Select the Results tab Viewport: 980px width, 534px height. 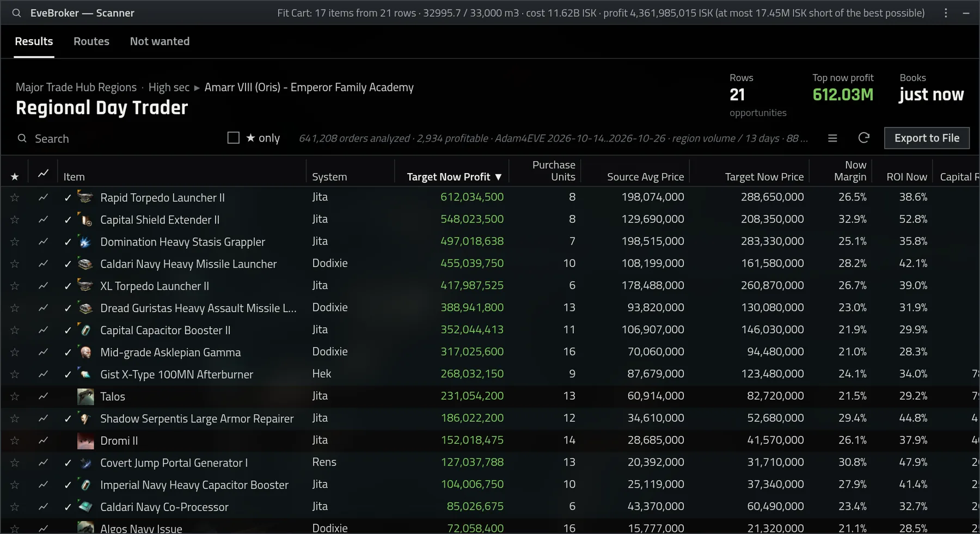coord(34,41)
